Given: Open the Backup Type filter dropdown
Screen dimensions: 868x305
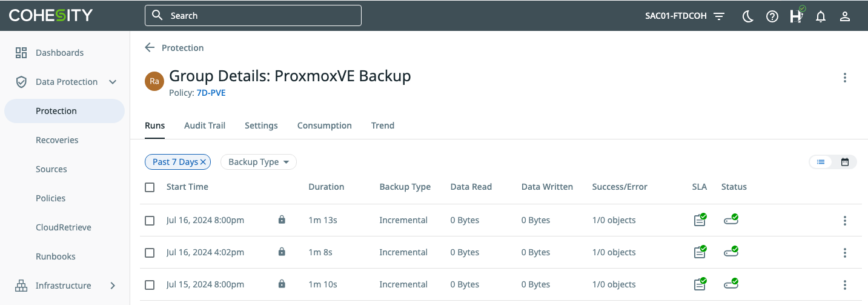Looking at the screenshot, I should tap(258, 162).
